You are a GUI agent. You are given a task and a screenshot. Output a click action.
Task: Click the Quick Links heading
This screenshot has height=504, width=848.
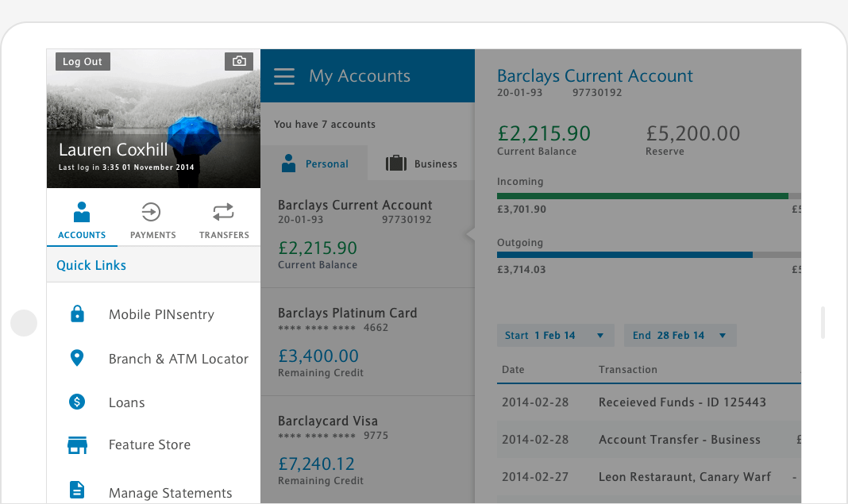91,266
